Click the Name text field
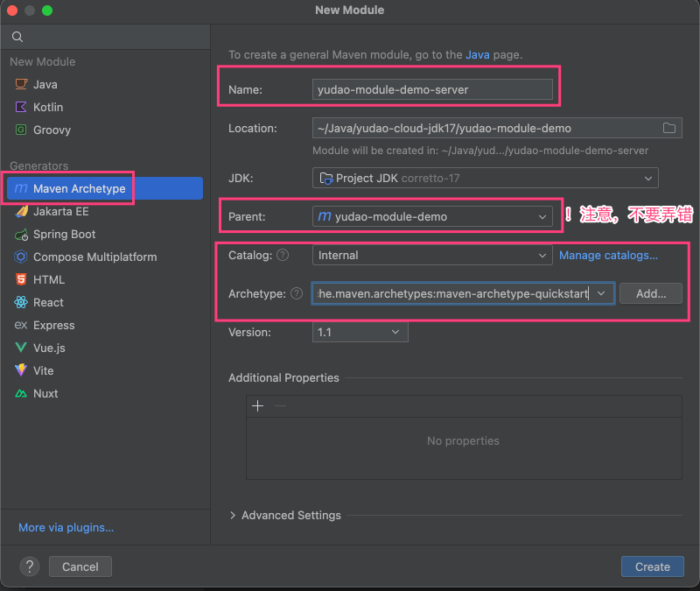The height and width of the screenshot is (591, 700). pos(432,89)
